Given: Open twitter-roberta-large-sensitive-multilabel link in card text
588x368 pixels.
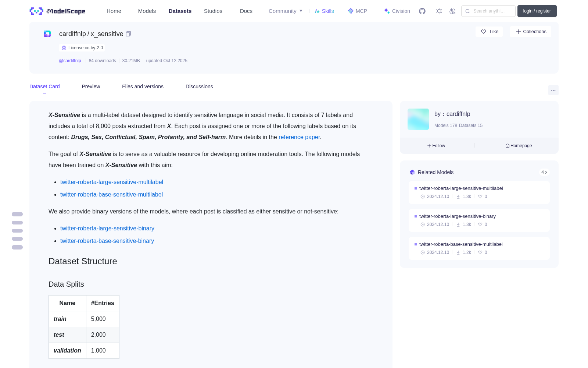Looking at the screenshot, I should tap(112, 182).
